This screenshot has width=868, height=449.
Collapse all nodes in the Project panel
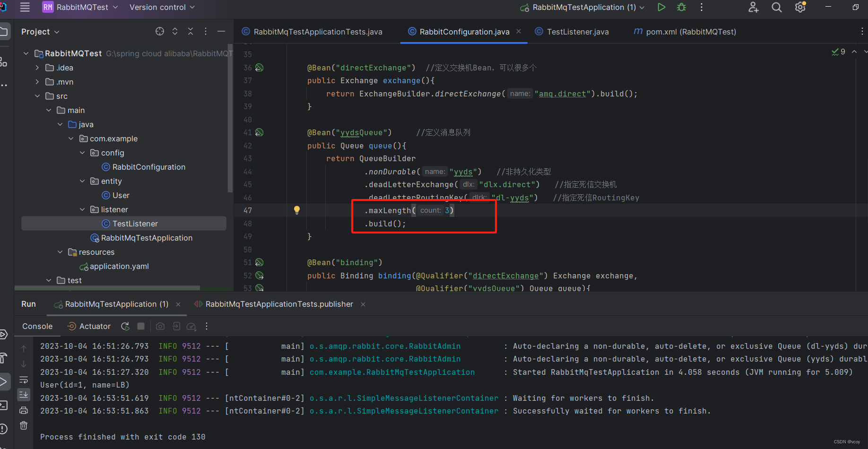191,31
